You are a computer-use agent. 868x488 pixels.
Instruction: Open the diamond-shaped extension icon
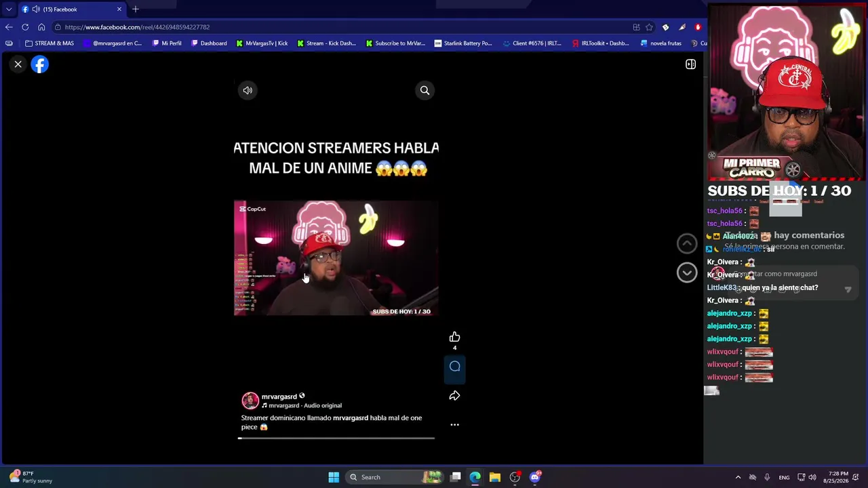[x=665, y=27]
